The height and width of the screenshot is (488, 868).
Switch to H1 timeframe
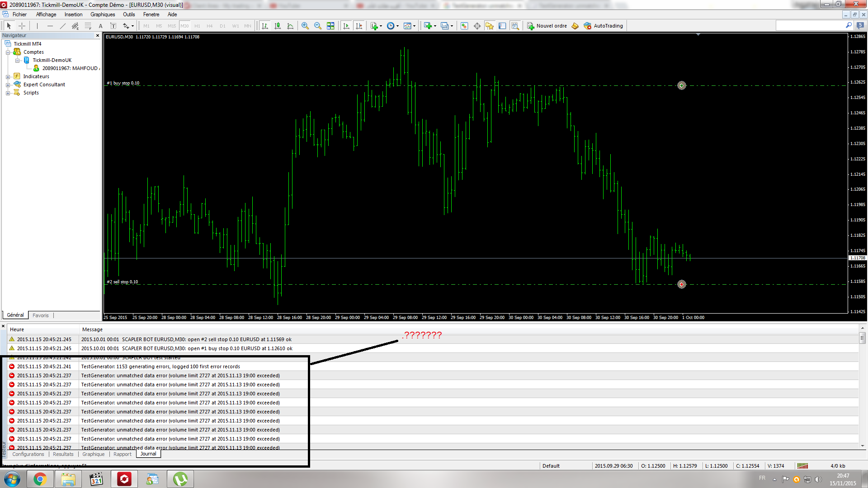pos(197,26)
